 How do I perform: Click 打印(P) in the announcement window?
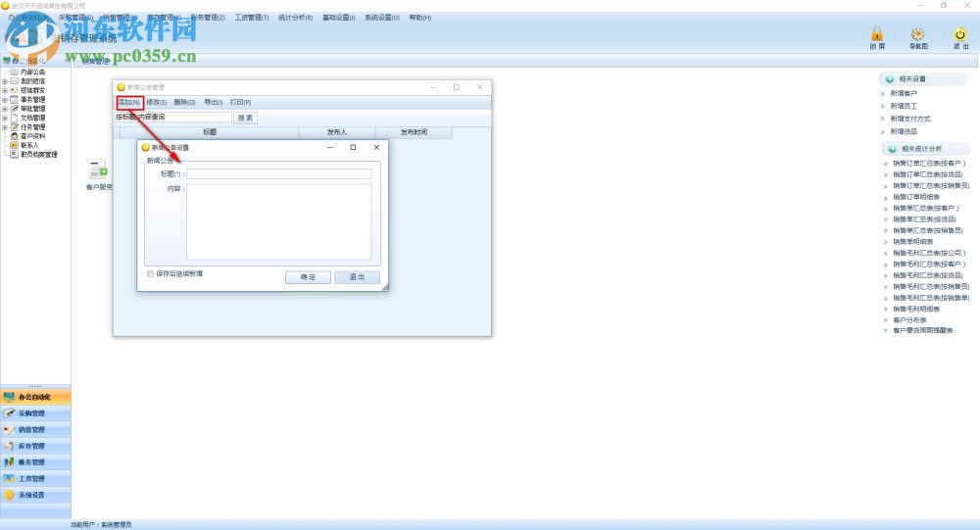click(241, 102)
